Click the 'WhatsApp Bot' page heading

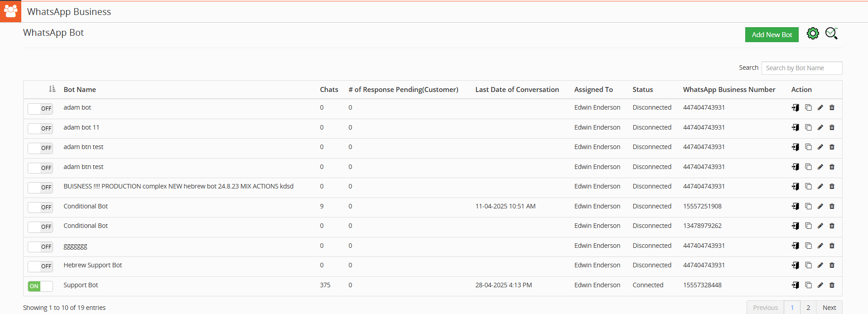click(53, 33)
